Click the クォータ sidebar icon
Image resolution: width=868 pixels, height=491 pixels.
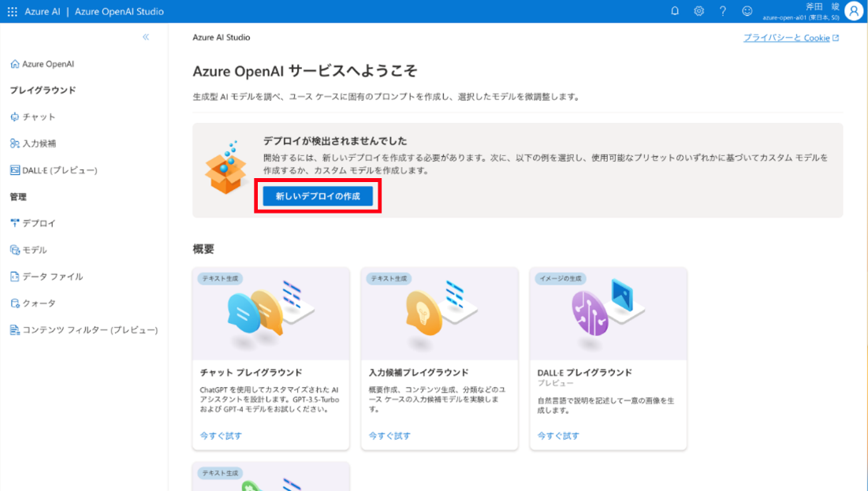(15, 303)
